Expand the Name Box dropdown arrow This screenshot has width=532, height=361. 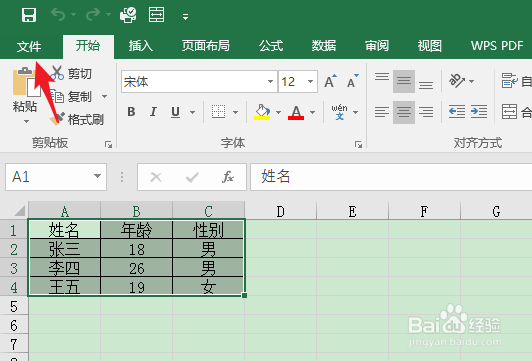[97, 176]
